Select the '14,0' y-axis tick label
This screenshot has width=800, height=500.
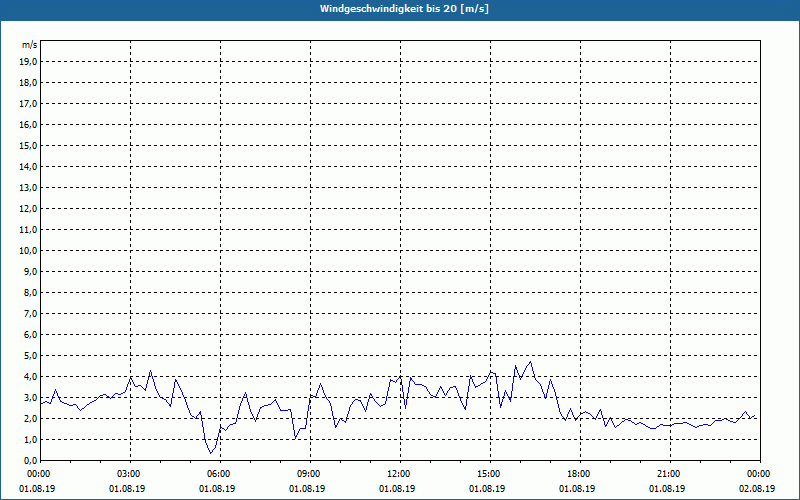click(28, 166)
